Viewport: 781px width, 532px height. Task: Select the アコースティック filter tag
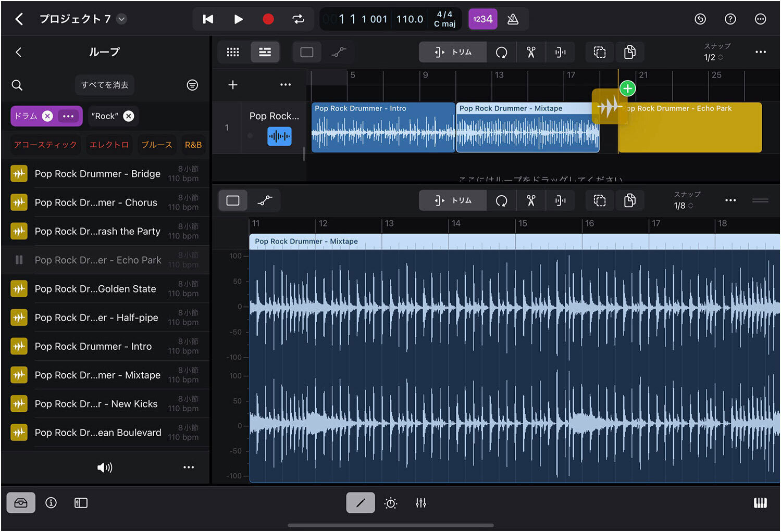45,145
